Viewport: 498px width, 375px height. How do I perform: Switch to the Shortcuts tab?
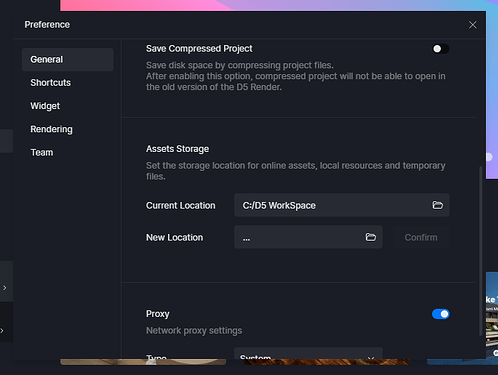click(50, 83)
